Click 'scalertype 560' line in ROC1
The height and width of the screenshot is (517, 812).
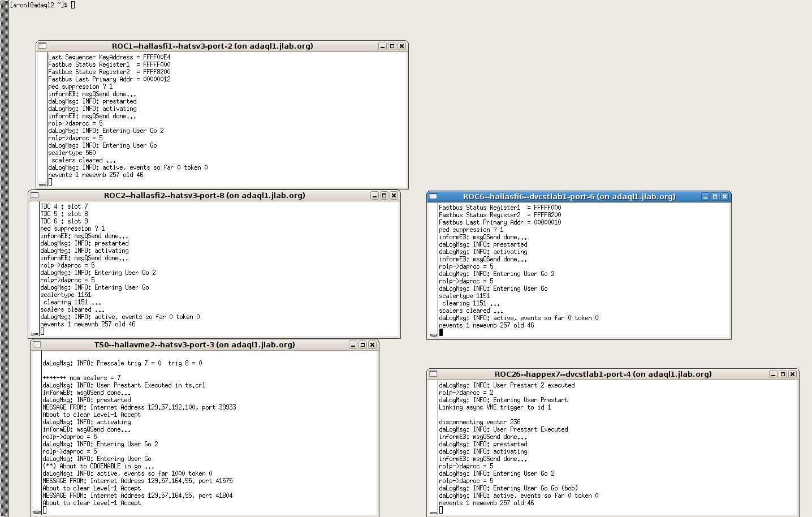point(72,153)
